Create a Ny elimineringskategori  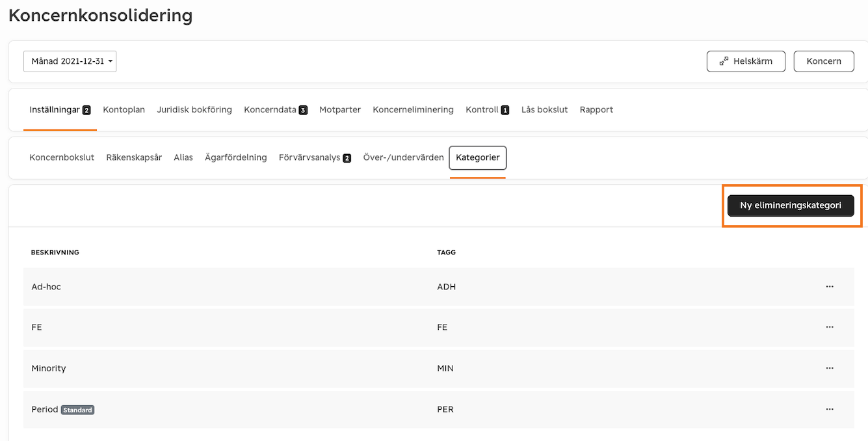click(x=791, y=206)
